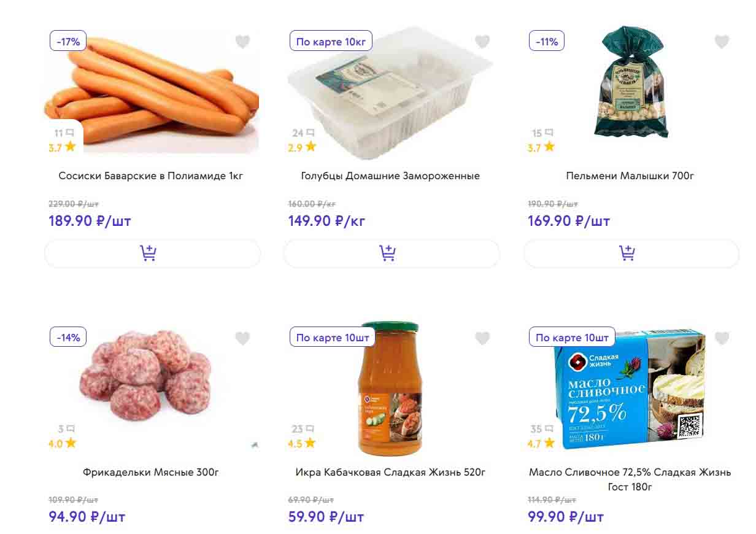Open Икра Кабачковая Сладкая Жизнь title
Screen dimensions: 756x534
coord(390,473)
